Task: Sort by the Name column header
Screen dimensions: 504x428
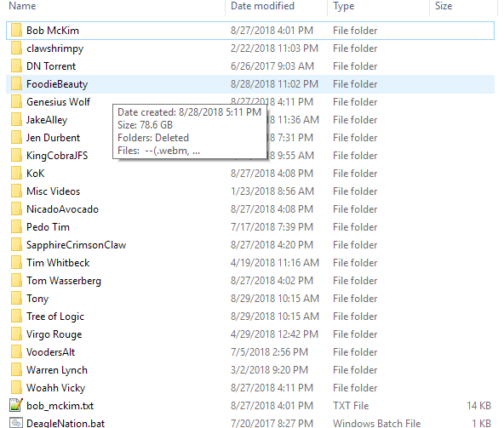Action: [x=22, y=6]
